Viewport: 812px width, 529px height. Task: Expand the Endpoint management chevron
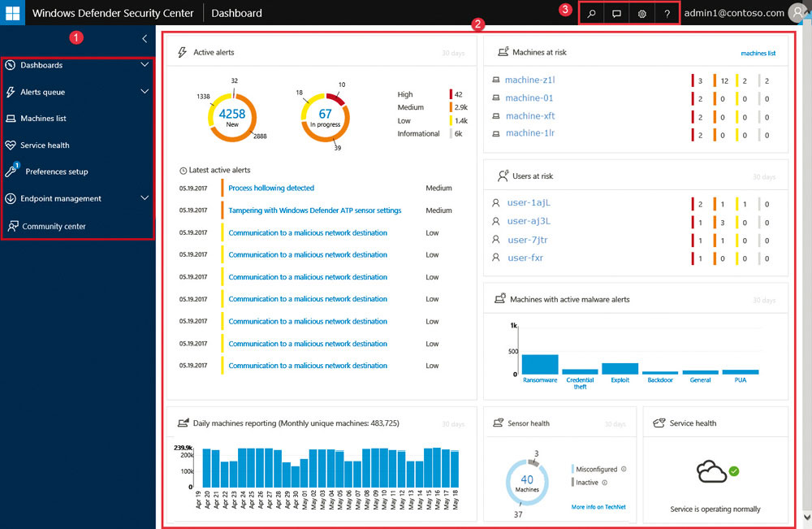click(145, 198)
